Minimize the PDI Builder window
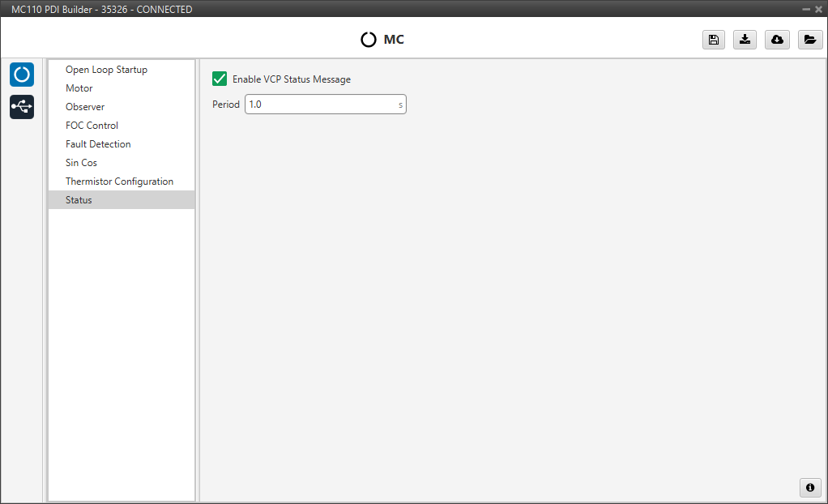 click(806, 9)
